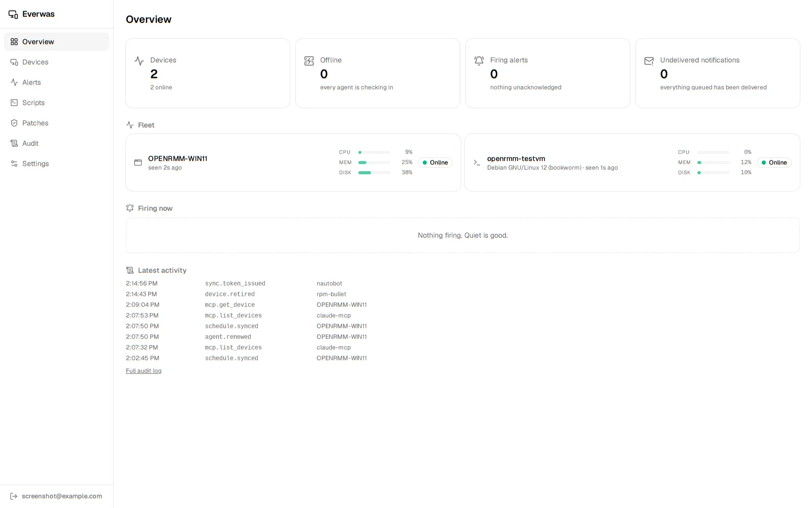Viewport: 812px width, 508px height.
Task: Click the rpm-bullet actor text
Action: [x=331, y=294]
